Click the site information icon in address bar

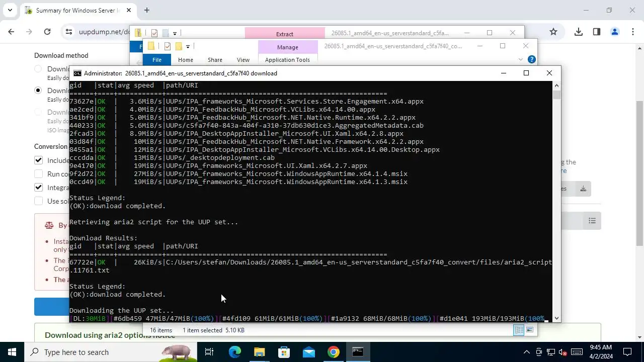(69, 32)
